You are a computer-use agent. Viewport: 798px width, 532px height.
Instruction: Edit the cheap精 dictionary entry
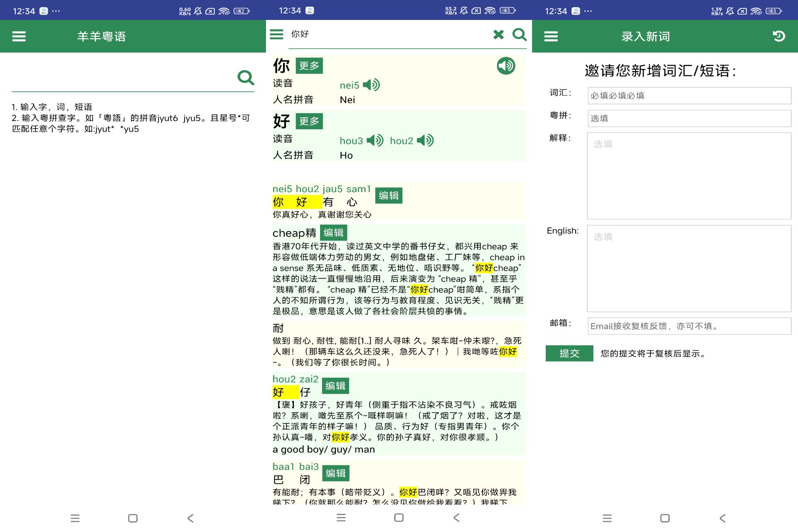point(334,232)
